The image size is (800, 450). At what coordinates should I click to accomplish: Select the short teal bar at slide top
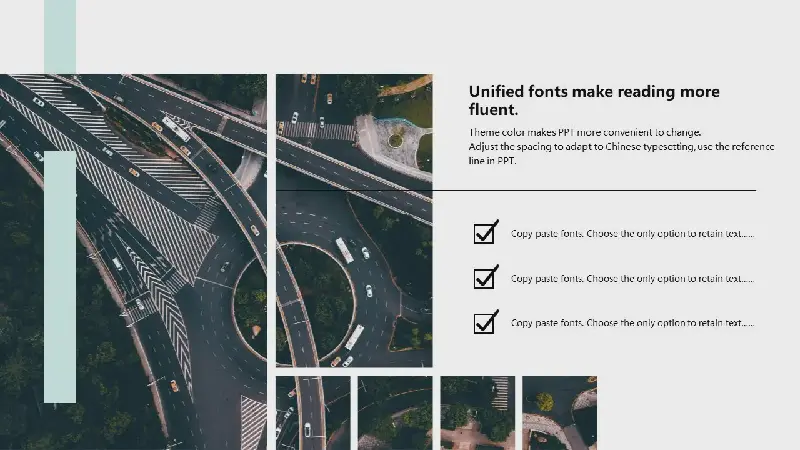point(60,37)
